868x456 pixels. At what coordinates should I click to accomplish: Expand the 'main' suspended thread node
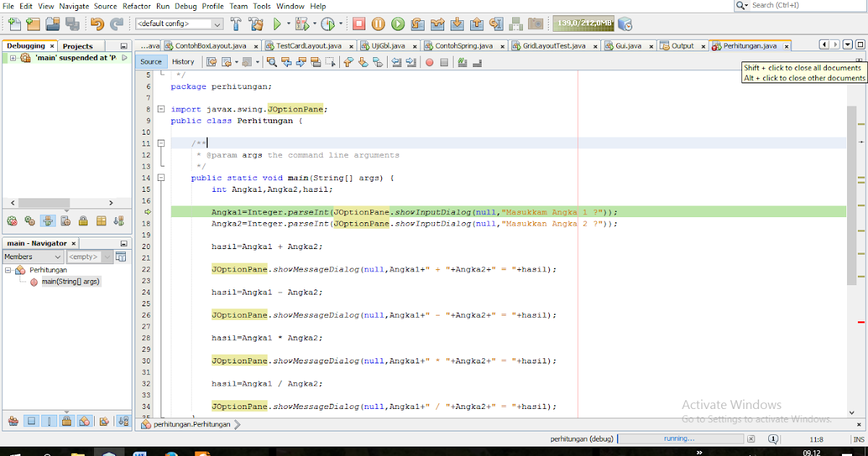[x=13, y=58]
